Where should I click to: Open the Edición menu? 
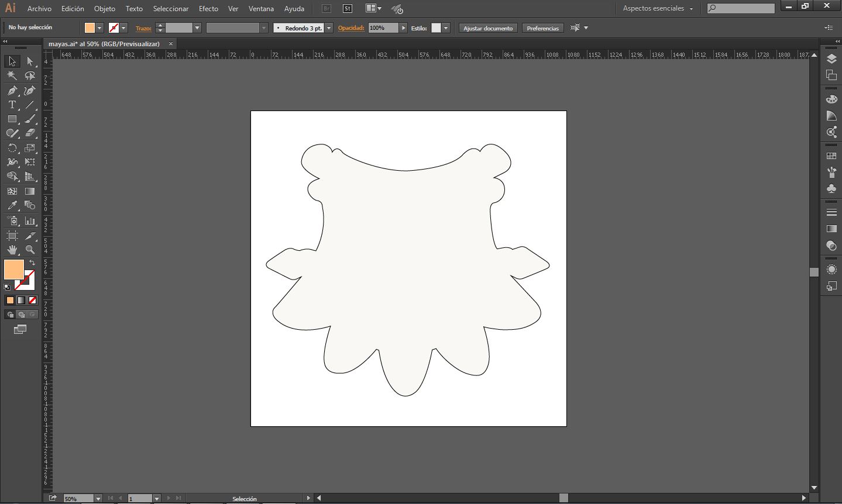point(73,9)
